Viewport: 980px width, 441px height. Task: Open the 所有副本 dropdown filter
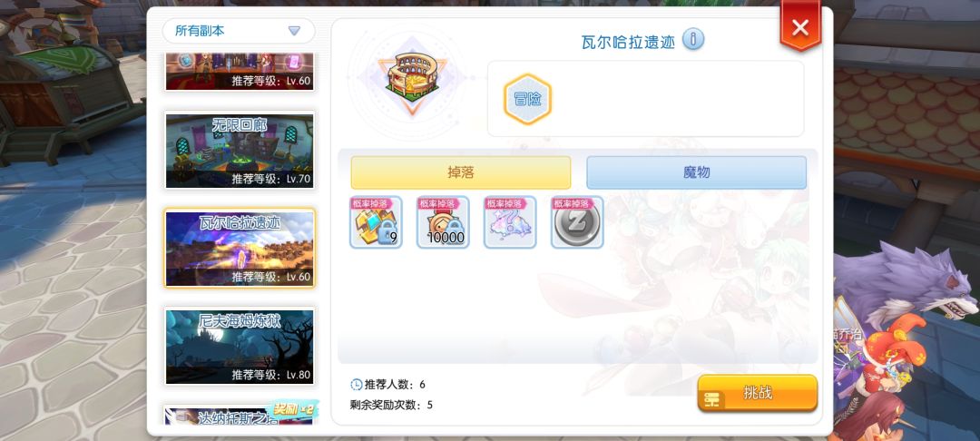pos(239,31)
